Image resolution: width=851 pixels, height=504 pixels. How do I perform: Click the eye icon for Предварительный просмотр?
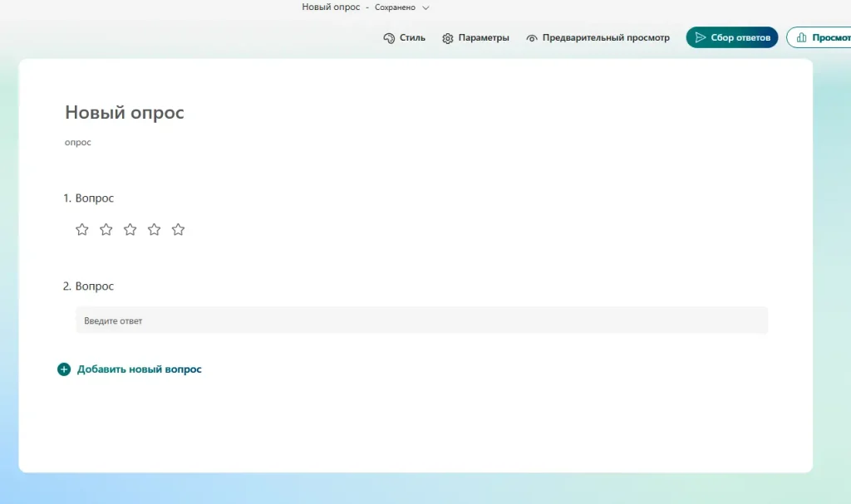tap(532, 38)
